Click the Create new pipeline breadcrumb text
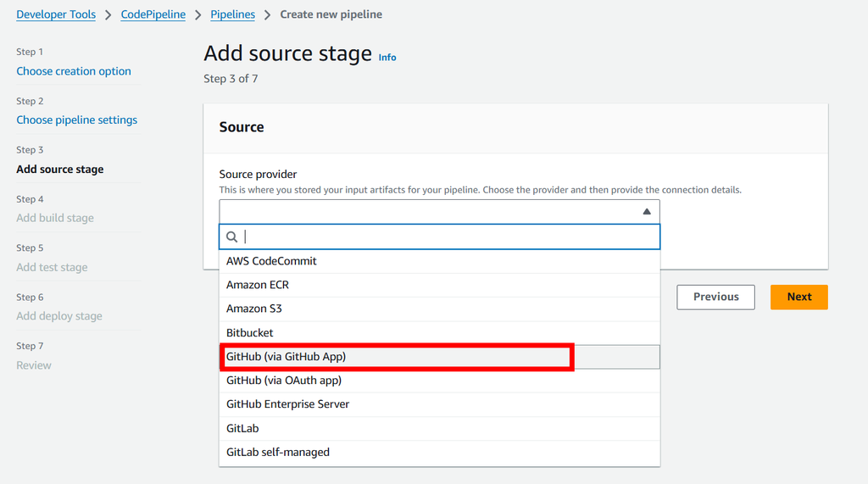The height and width of the screenshot is (484, 868). (331, 14)
